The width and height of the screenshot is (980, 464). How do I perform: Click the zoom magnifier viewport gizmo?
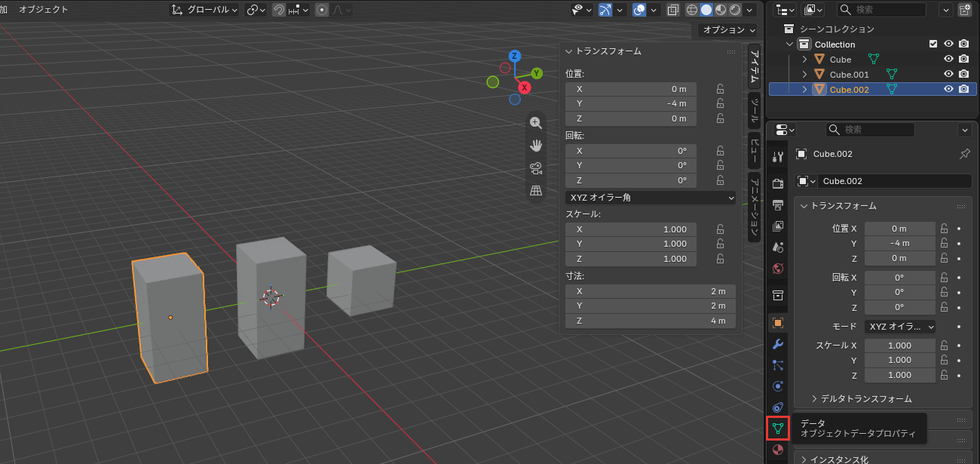[x=536, y=123]
